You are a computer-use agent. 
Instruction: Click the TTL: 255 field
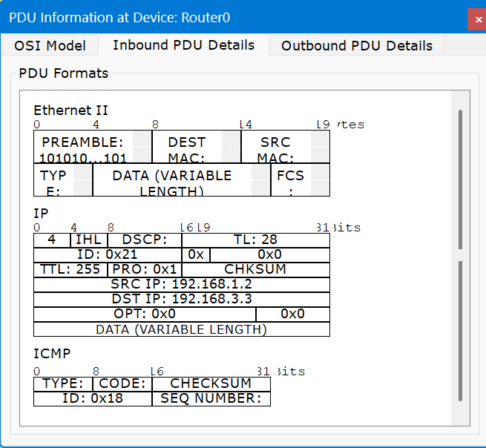pyautogui.click(x=68, y=269)
